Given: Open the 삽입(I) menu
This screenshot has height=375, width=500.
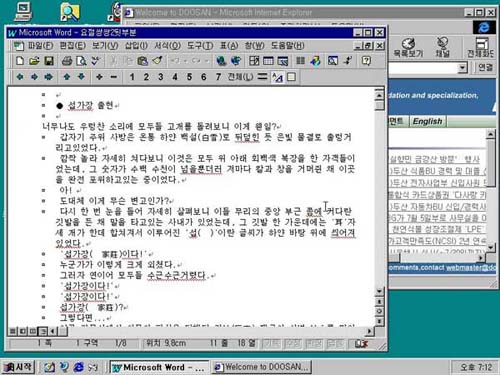Looking at the screenshot, I should coord(136,46).
